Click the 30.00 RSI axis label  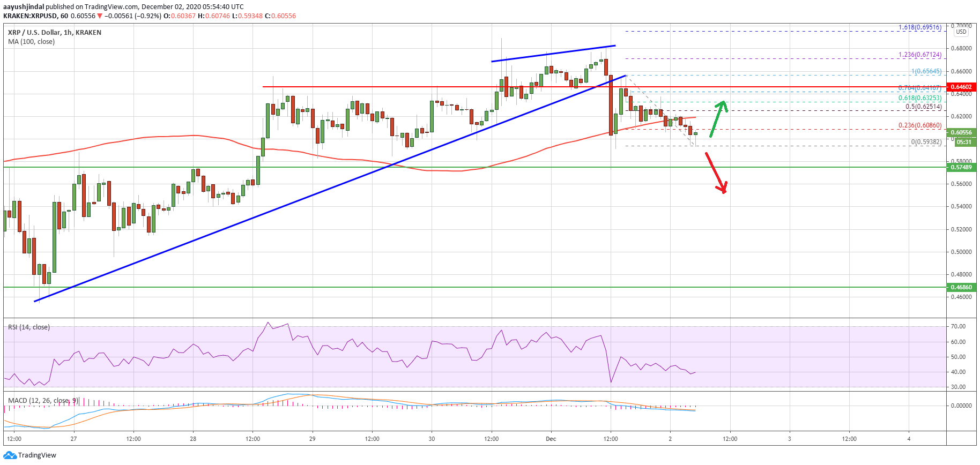tap(958, 387)
